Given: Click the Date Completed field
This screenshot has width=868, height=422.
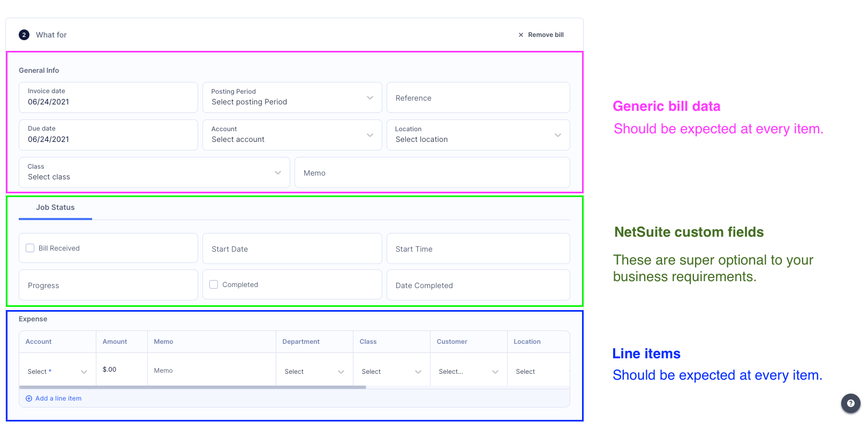Looking at the screenshot, I should click(478, 285).
